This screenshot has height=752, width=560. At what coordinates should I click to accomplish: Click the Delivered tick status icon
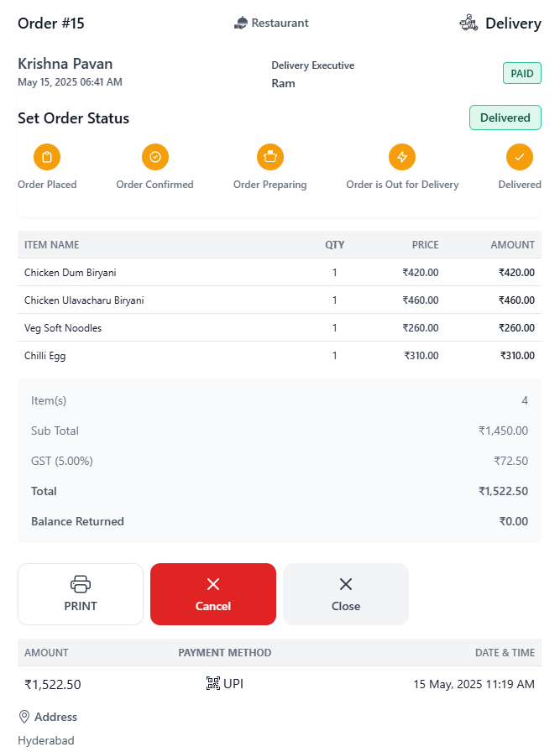(x=520, y=157)
